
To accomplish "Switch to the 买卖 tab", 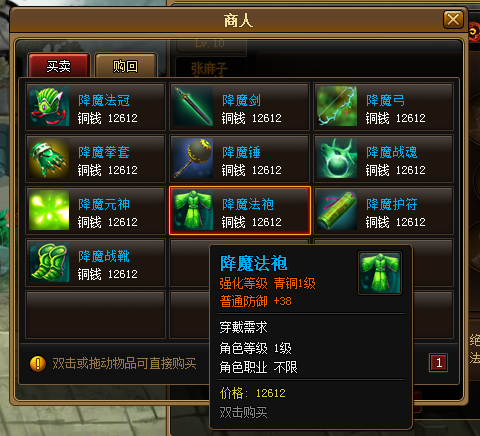I will [59, 66].
